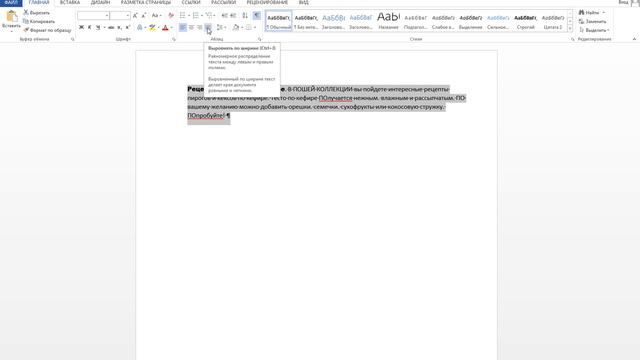Justify text with Выровнять по ширине

(208, 27)
